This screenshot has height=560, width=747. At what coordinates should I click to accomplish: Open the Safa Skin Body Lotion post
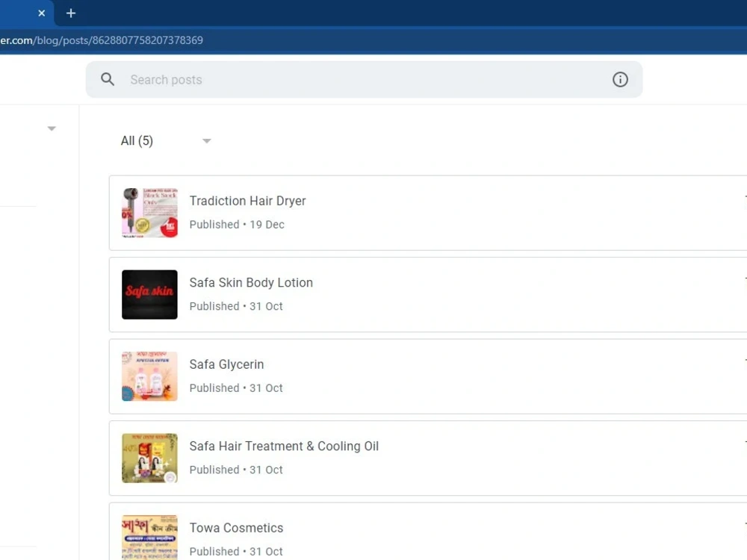251,282
